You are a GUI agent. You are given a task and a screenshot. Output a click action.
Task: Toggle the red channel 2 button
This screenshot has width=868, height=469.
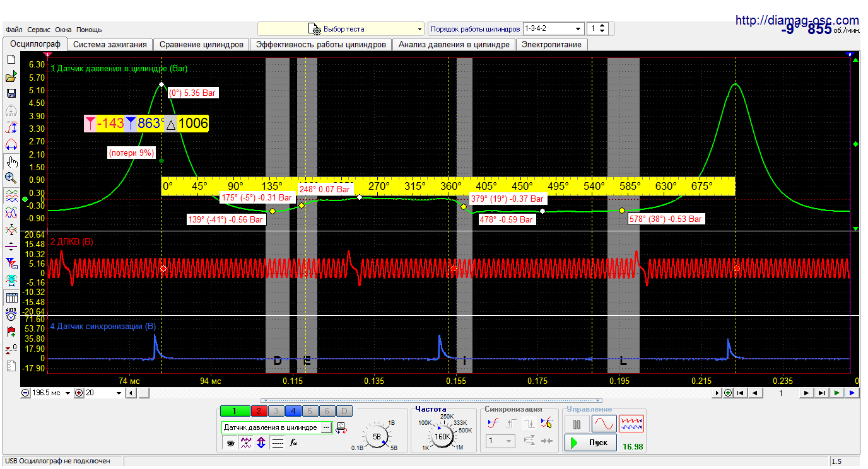[x=259, y=411]
